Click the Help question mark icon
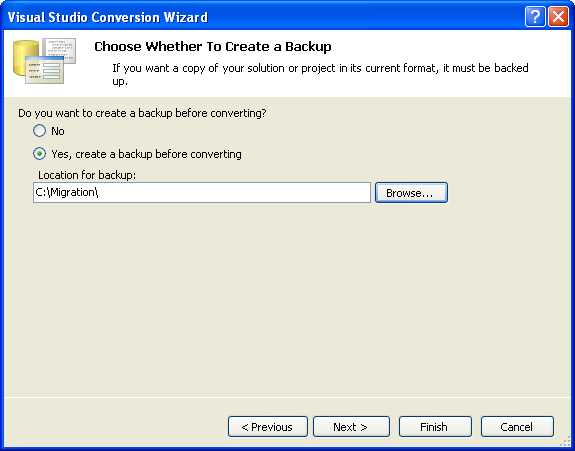 (535, 17)
